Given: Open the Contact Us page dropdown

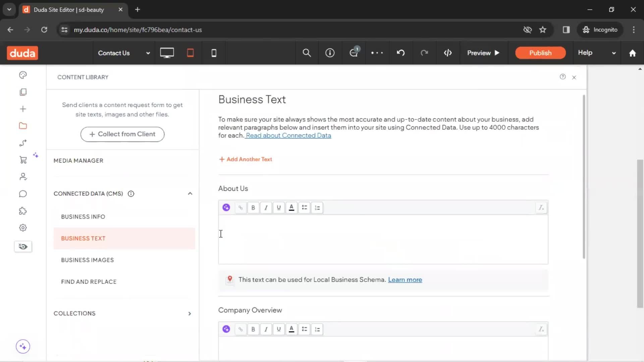Looking at the screenshot, I should tap(123, 53).
